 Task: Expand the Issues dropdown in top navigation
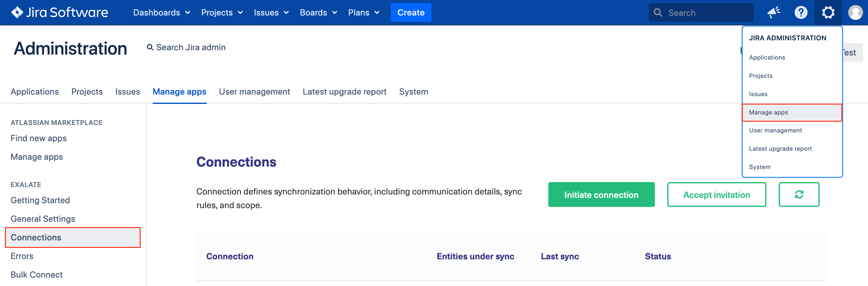(271, 12)
